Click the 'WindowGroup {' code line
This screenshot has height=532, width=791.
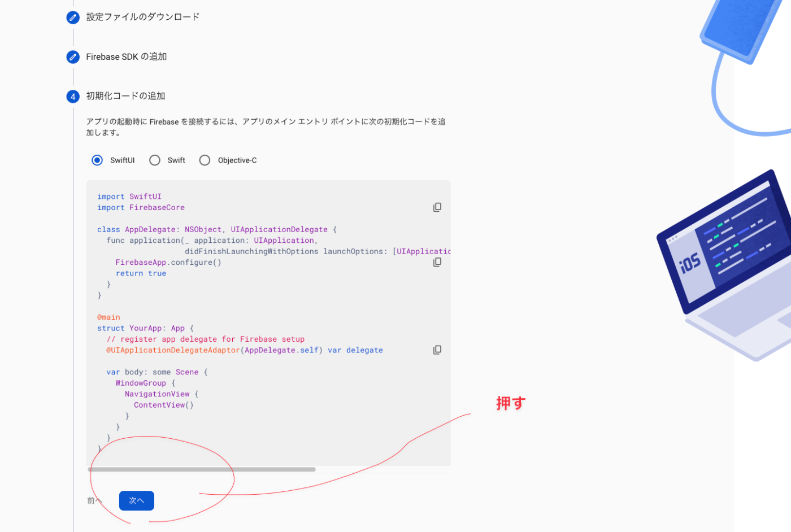pyautogui.click(x=145, y=383)
